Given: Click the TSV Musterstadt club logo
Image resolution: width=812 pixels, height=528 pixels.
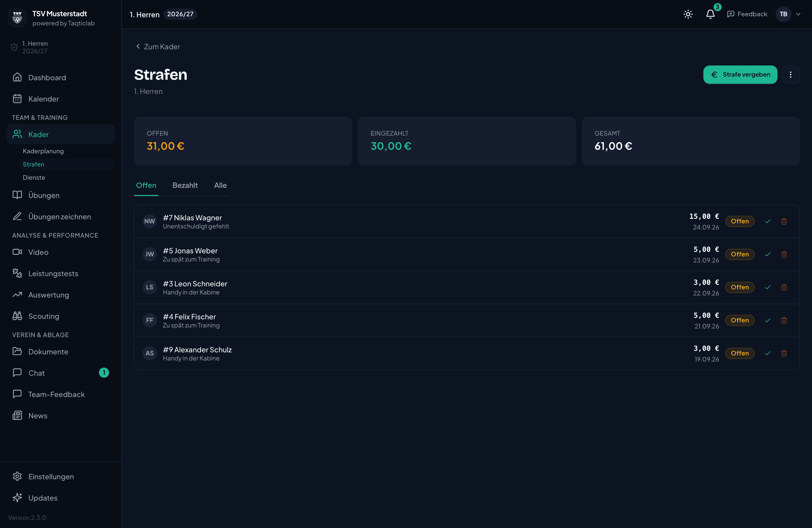Looking at the screenshot, I should click(17, 18).
